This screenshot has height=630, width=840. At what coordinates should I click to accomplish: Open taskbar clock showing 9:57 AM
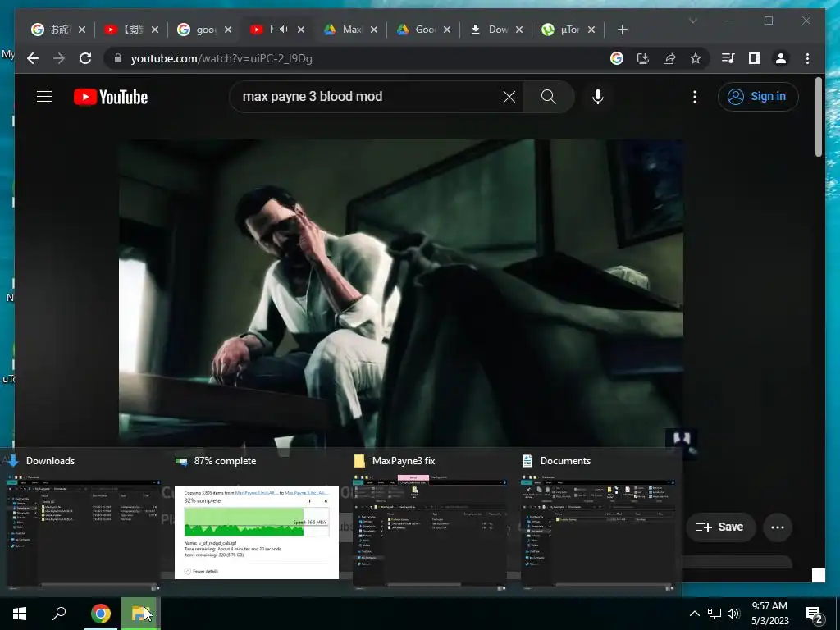(769, 614)
